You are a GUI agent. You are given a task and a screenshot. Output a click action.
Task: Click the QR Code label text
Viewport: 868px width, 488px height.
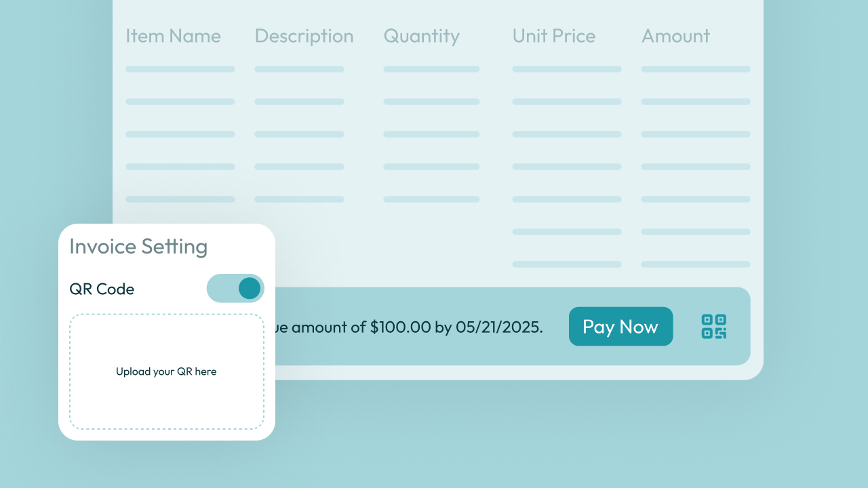[102, 289]
